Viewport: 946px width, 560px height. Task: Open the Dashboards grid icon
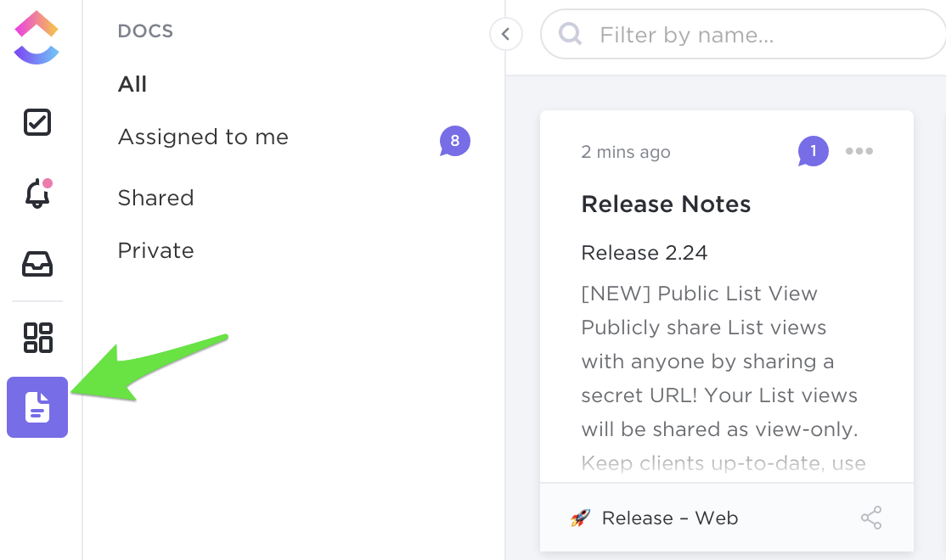point(37,337)
